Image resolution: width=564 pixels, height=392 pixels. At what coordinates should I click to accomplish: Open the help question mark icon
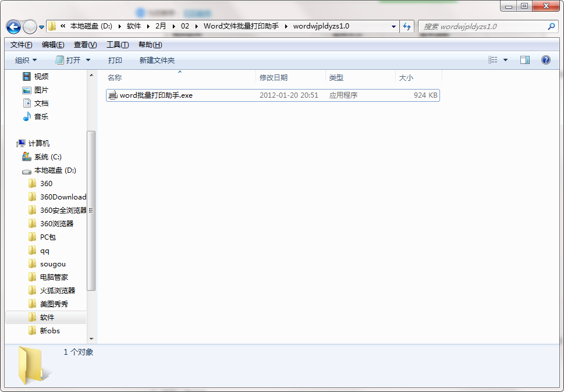tap(546, 60)
